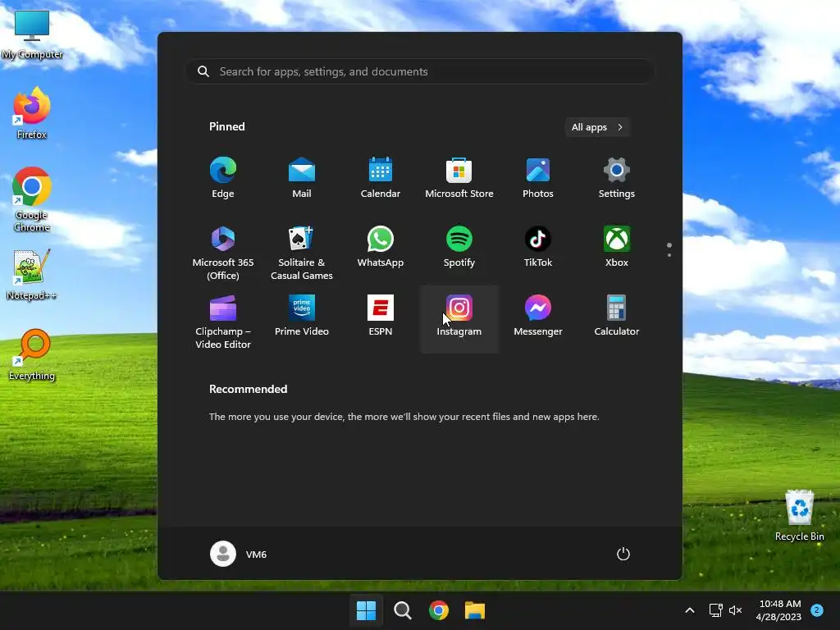Image resolution: width=840 pixels, height=630 pixels.
Task: Click the Start menu search field
Action: [420, 71]
